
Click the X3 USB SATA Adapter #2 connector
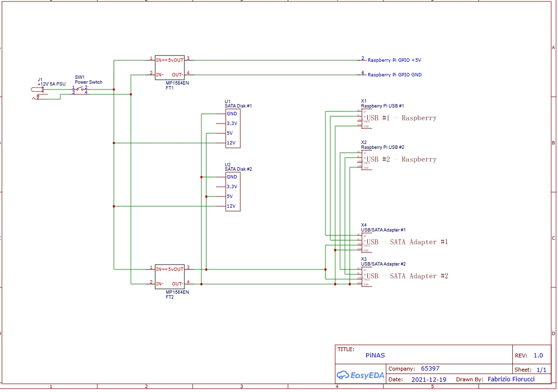click(366, 277)
